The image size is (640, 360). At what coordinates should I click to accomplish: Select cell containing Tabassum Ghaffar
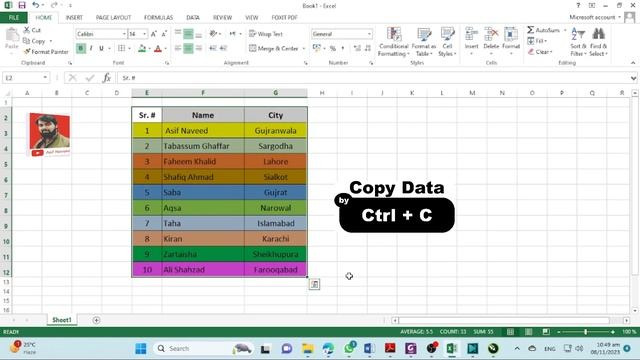click(203, 146)
